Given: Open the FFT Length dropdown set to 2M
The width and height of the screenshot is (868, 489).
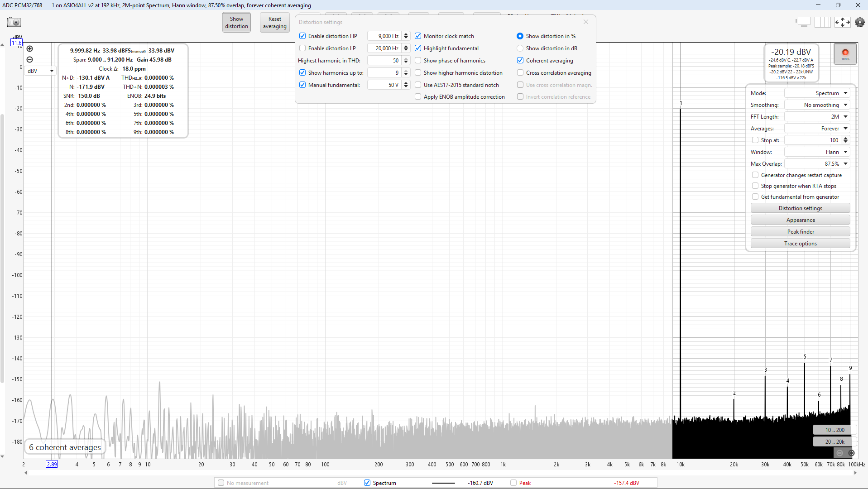Looking at the screenshot, I should pos(817,116).
